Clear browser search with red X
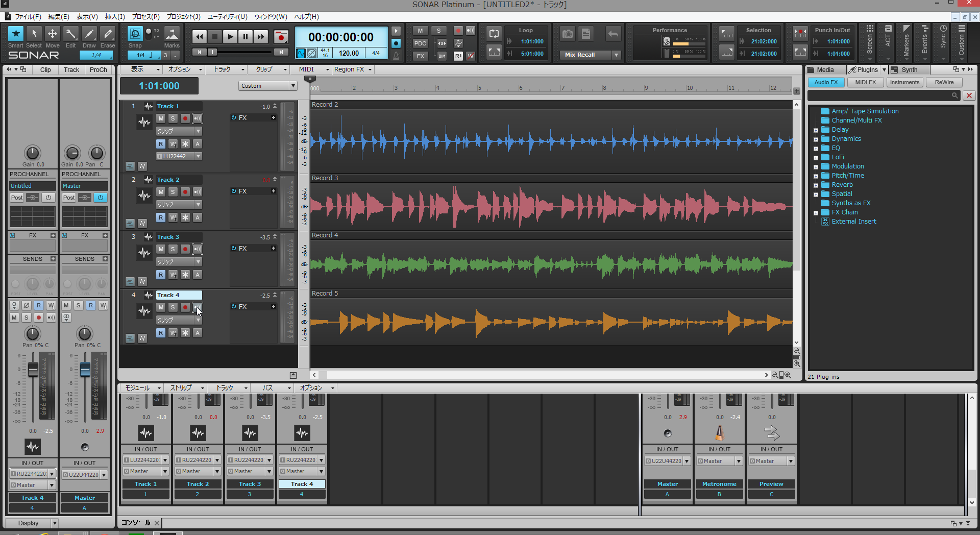Viewport: 980px width, 535px height. [969, 95]
